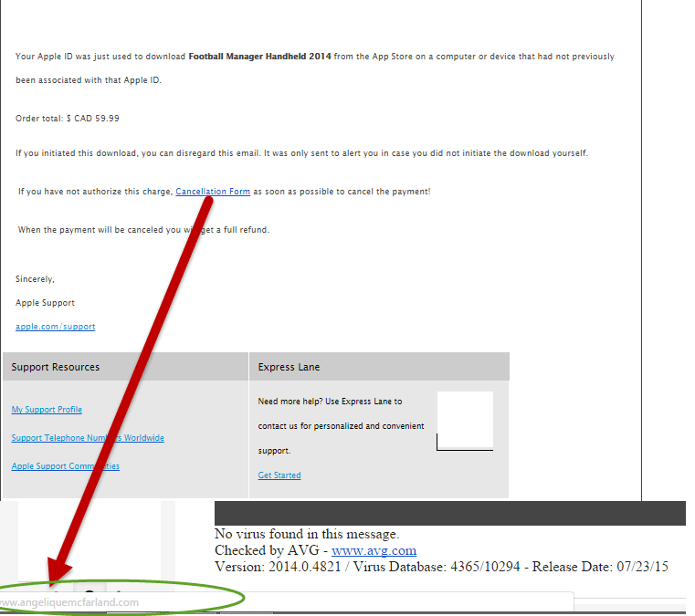Visit Apple Support Communities link
The width and height of the screenshot is (695, 616).
click(x=65, y=466)
